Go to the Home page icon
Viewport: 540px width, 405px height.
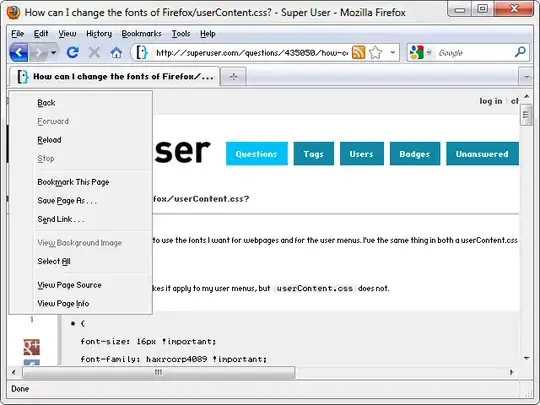pyautogui.click(x=116, y=53)
